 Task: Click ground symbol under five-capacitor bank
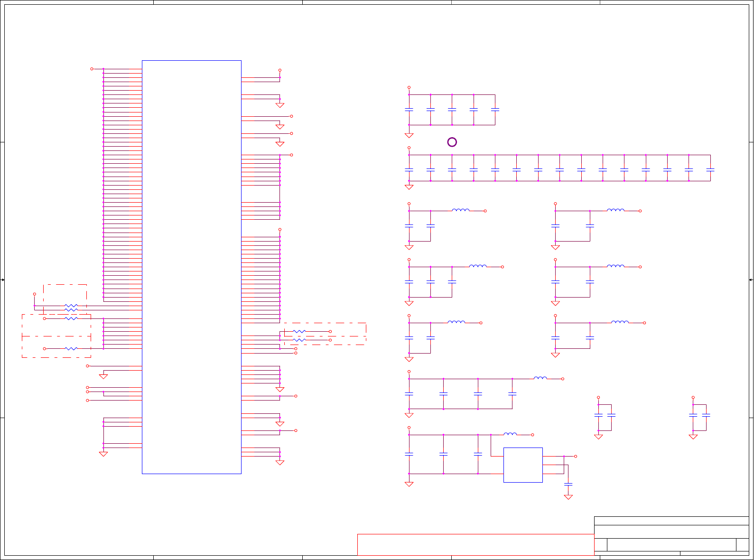409,135
